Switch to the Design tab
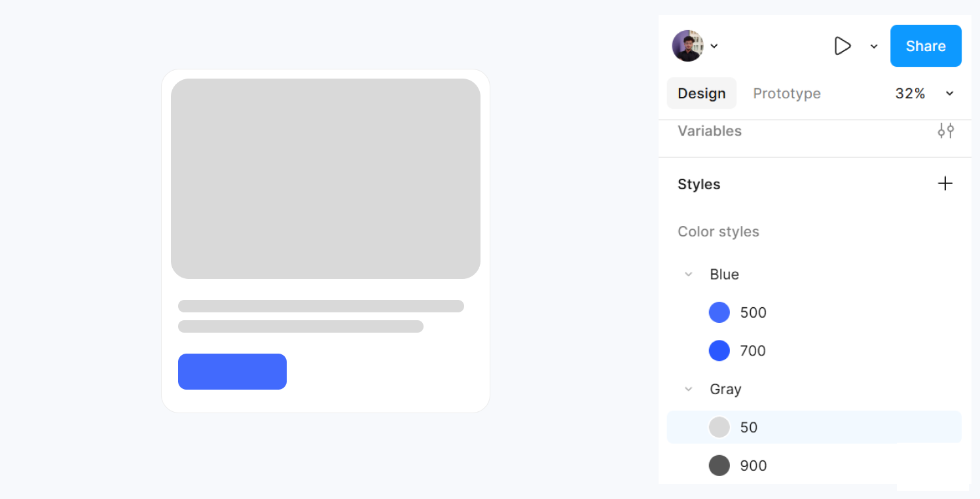The width and height of the screenshot is (980, 499). pos(701,94)
